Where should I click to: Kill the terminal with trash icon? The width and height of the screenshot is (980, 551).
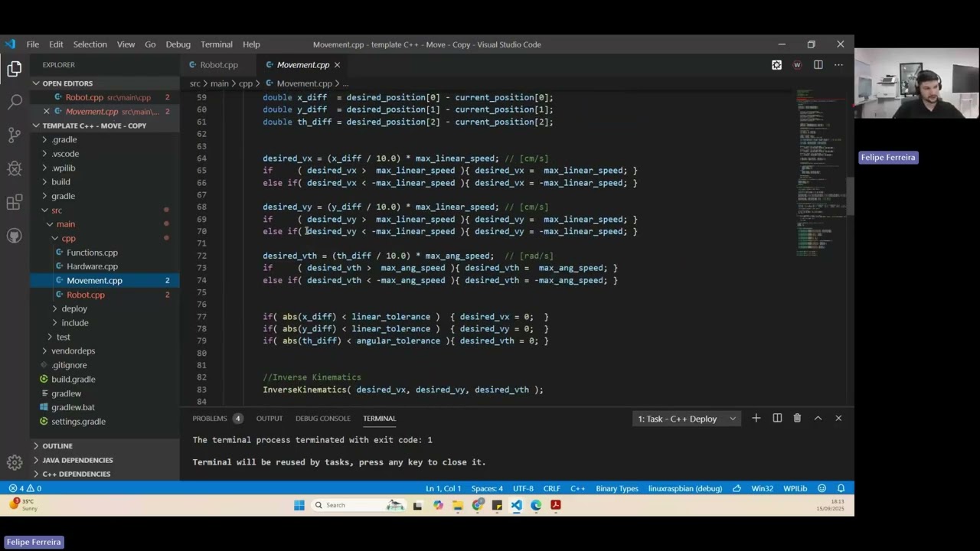[x=797, y=418]
